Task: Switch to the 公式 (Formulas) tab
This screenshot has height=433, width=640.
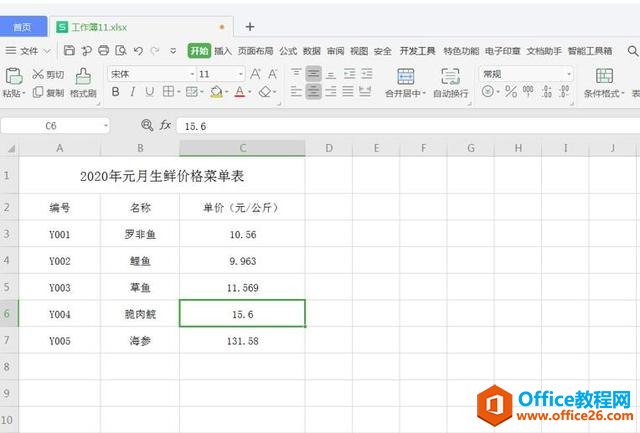Action: click(288, 51)
